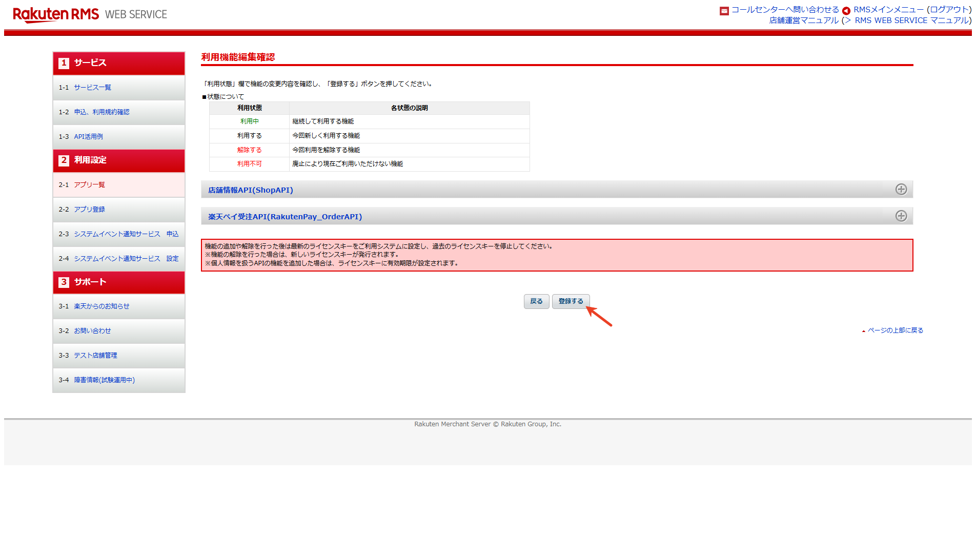Click the 戻る button
The image size is (976, 560).
tap(537, 301)
